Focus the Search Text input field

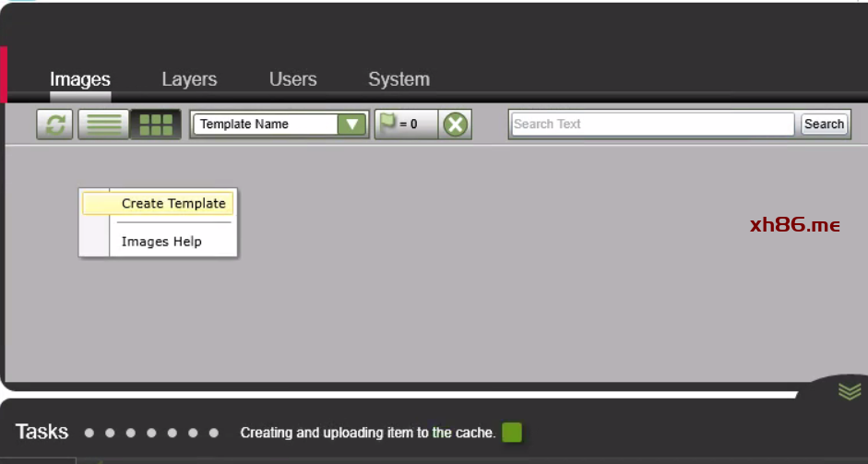651,125
